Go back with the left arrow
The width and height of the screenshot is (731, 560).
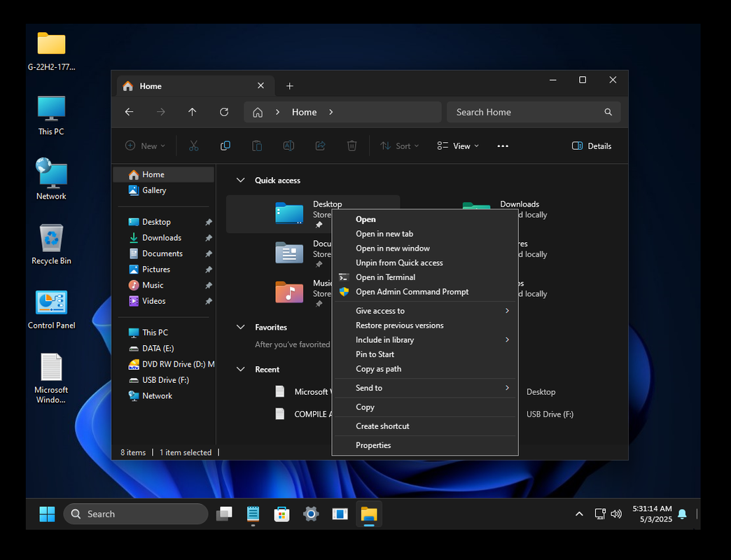129,112
